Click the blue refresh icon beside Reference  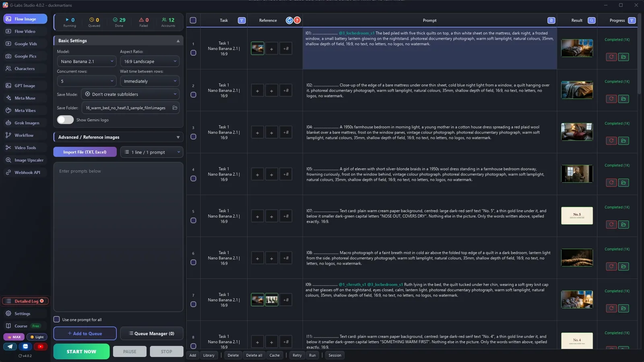(x=289, y=21)
